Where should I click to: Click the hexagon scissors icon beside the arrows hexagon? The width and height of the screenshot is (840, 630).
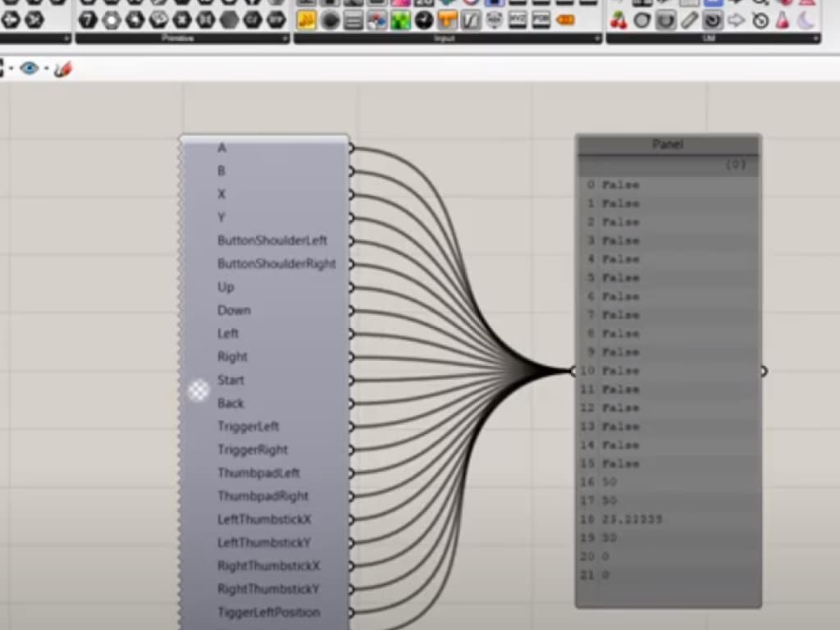(x=34, y=21)
